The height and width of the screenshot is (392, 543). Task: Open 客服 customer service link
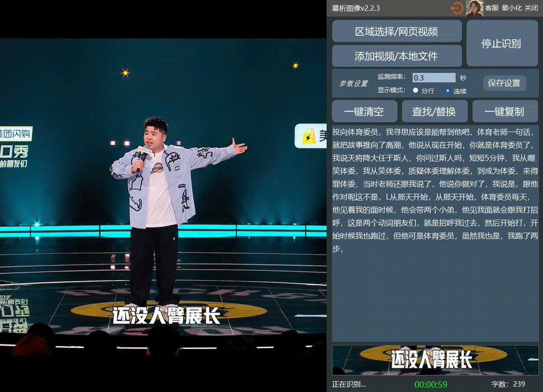pyautogui.click(x=491, y=8)
